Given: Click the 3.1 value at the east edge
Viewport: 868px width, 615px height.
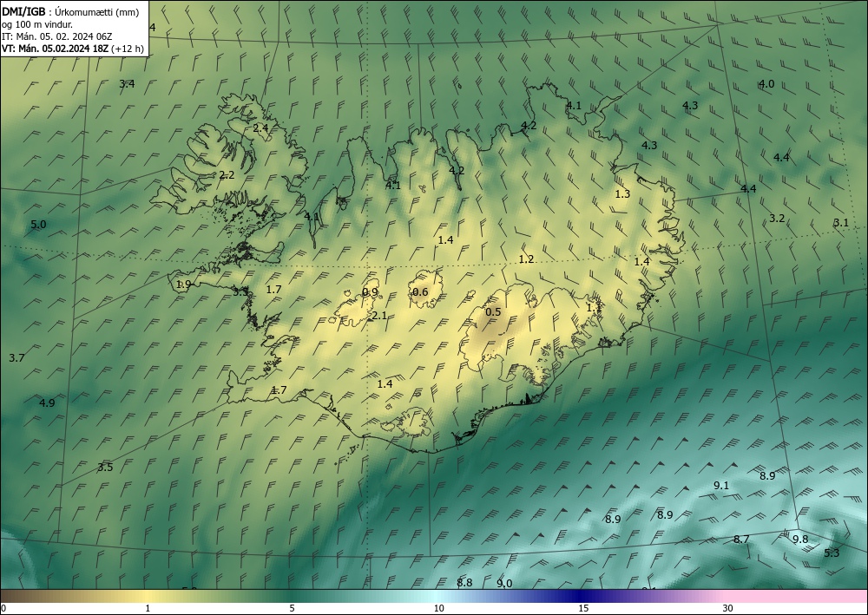Looking at the screenshot, I should pos(841,222).
